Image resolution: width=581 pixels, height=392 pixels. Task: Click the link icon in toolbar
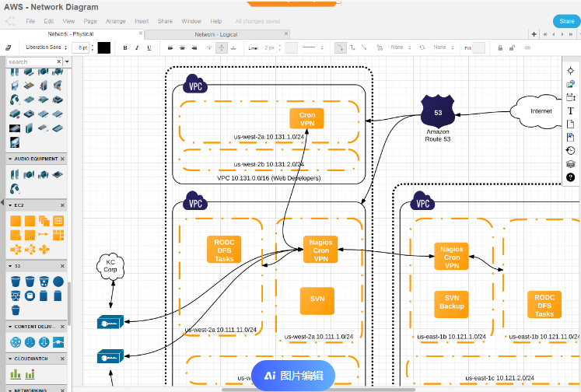(x=527, y=47)
